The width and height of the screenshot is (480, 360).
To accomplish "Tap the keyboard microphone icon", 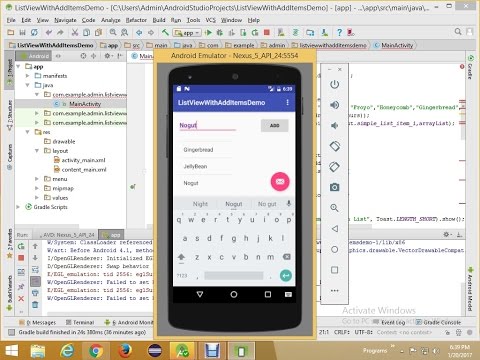I will tap(289, 203).
